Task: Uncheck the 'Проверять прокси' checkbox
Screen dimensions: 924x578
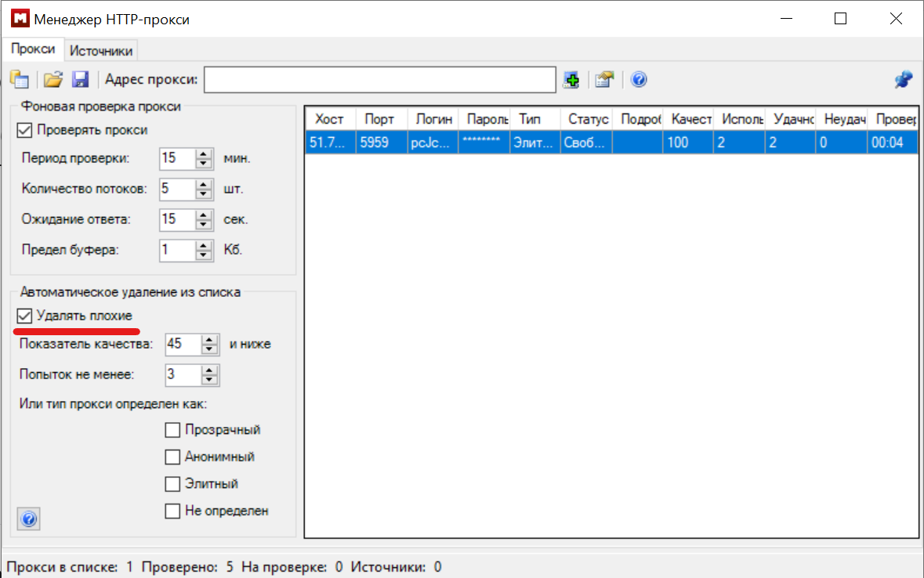Action: 24,130
